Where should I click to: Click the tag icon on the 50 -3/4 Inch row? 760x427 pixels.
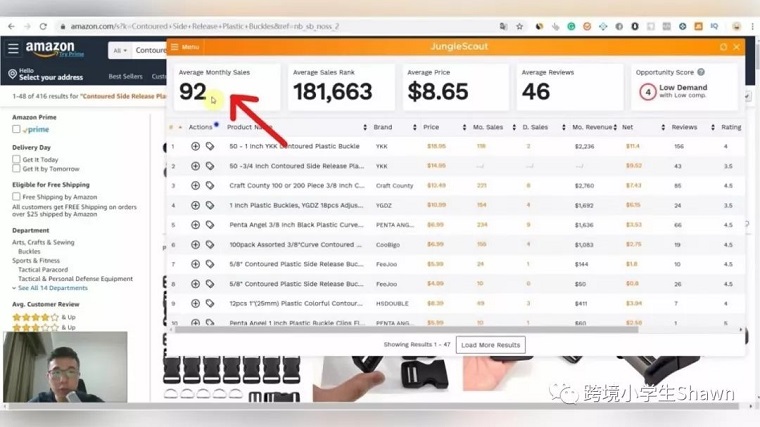point(210,166)
